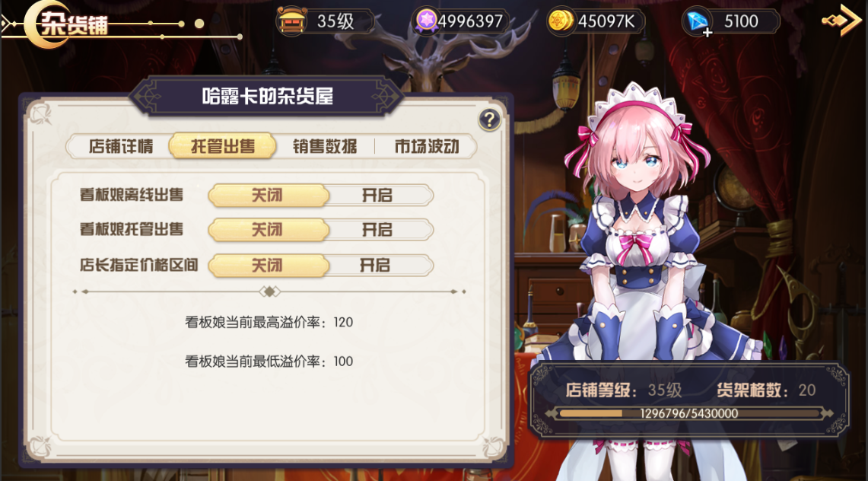
Task: Tap the 5100 diamond balance plus
Action: click(x=707, y=33)
